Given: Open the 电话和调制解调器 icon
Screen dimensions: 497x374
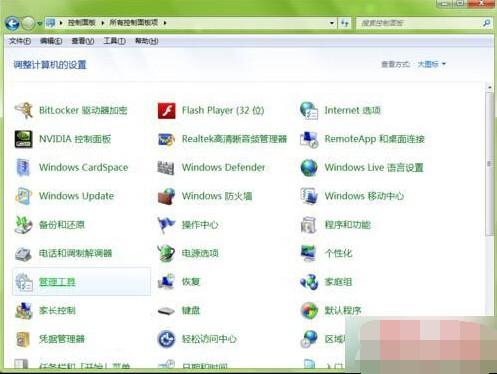Looking at the screenshot, I should pyautogui.click(x=23, y=253).
